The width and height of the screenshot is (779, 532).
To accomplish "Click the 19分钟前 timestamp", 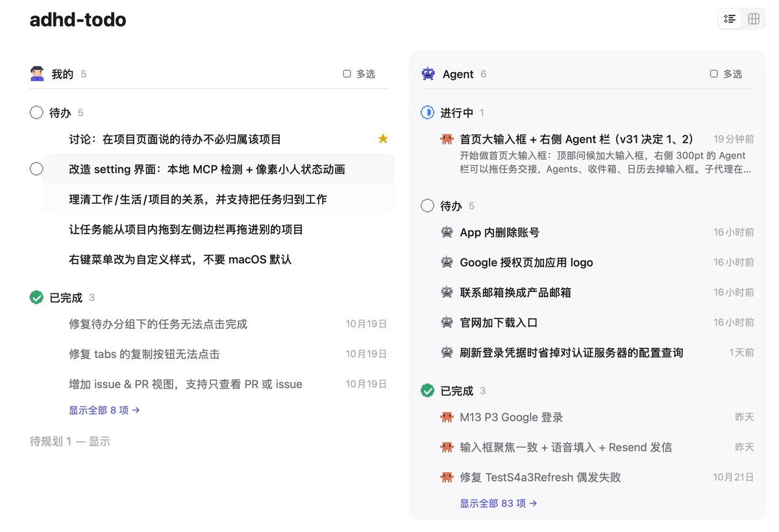I will tap(734, 139).
